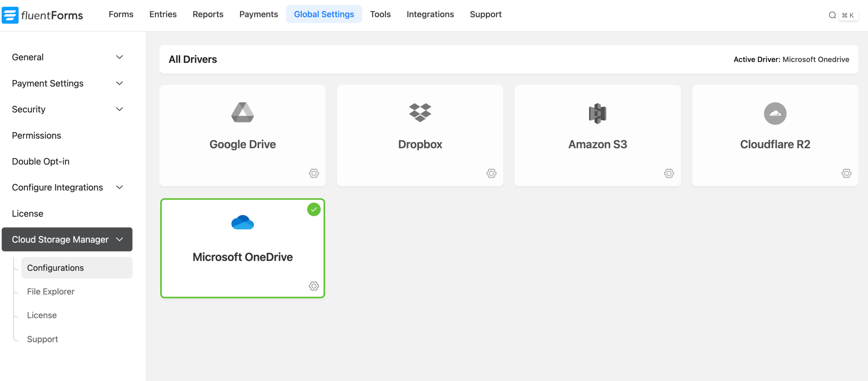
Task: Click the ⌘K search shortcut box
Action: pos(848,15)
